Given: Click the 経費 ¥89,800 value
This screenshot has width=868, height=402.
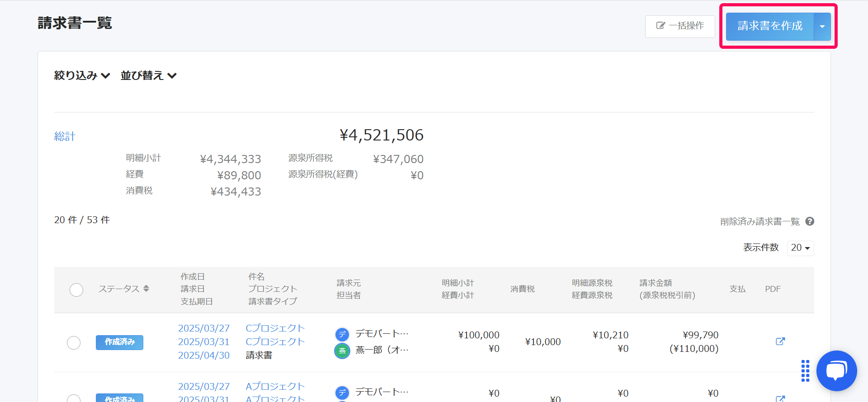Looking at the screenshot, I should 239,175.
